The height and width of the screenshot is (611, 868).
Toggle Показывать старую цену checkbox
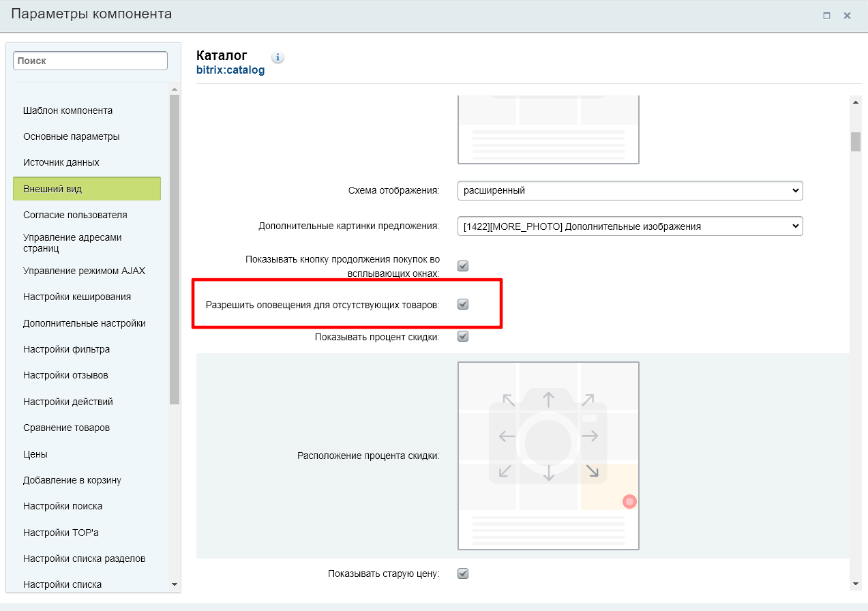click(x=463, y=573)
